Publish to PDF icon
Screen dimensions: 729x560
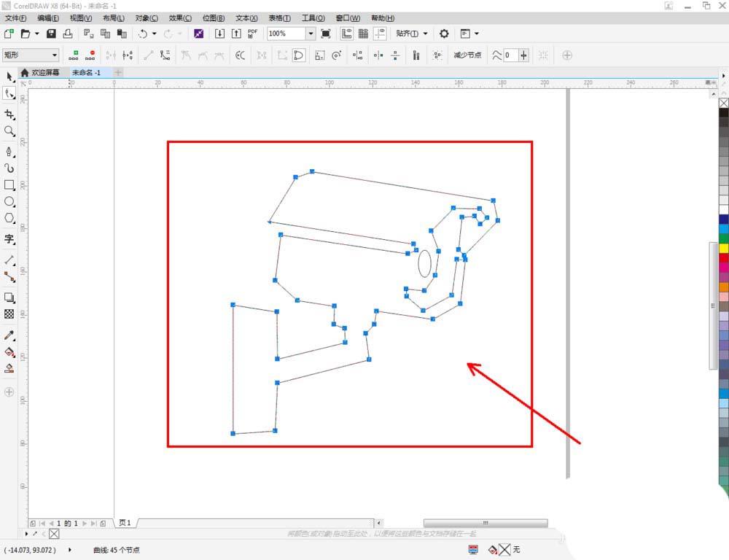click(253, 34)
